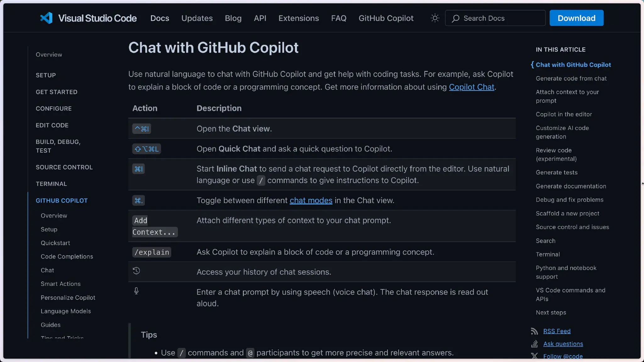Click into the Search Docs field
The image size is (644, 362).
(x=500, y=18)
